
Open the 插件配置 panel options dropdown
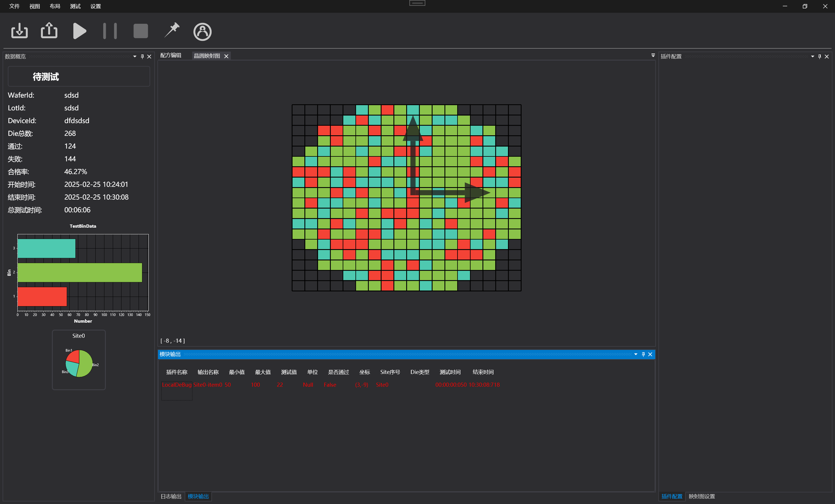tap(813, 56)
